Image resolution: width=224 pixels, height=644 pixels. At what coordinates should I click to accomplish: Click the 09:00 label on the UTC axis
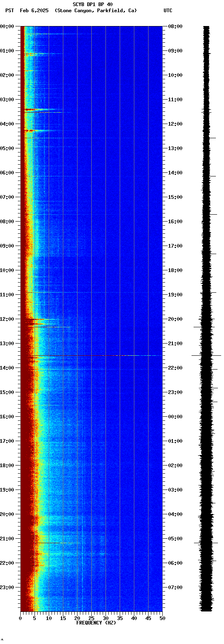(175, 51)
